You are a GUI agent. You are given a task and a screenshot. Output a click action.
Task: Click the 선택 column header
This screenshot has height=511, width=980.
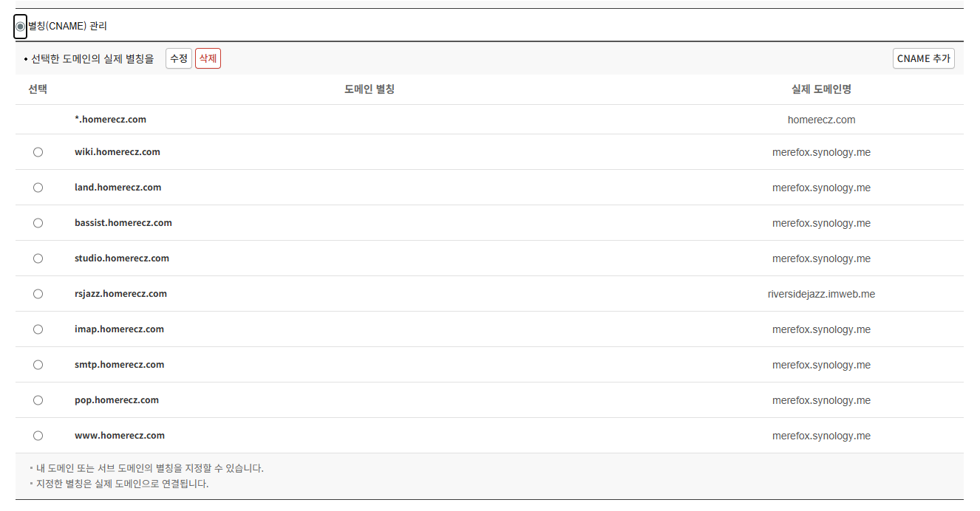coord(38,89)
